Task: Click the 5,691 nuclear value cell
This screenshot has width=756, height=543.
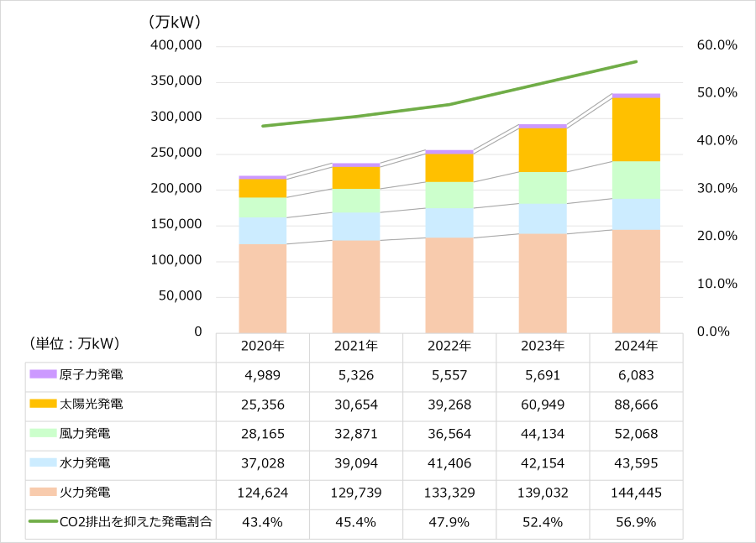Action: click(x=543, y=375)
